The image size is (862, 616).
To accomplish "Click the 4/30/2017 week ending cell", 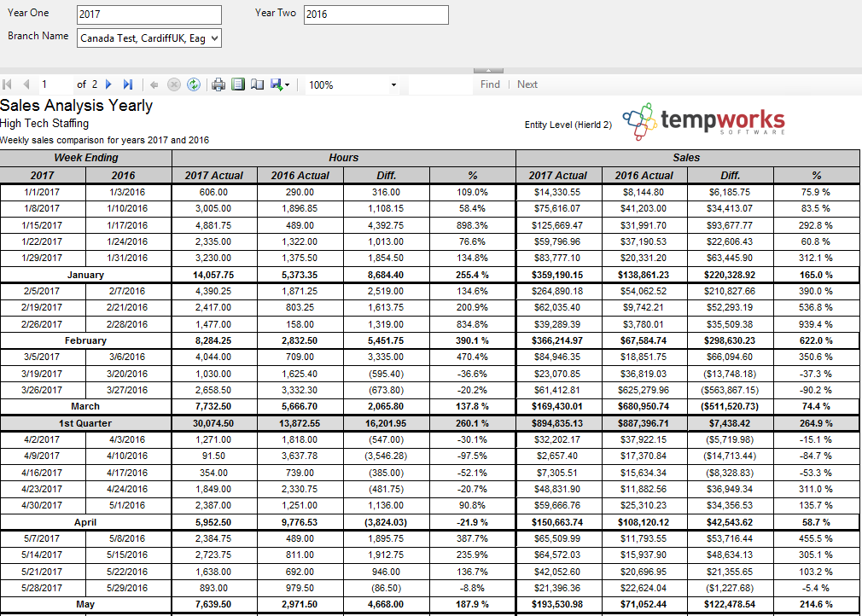I will [x=42, y=506].
